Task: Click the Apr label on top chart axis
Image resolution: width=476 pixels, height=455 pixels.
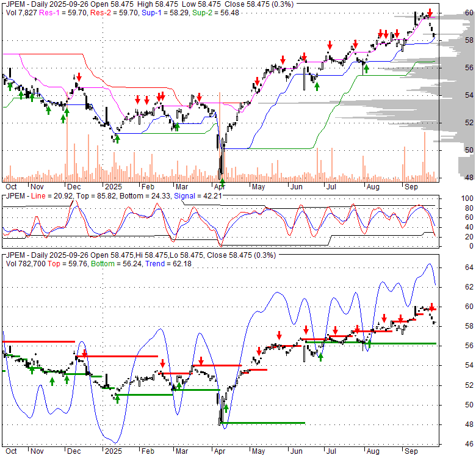Action: pyautogui.click(x=220, y=187)
